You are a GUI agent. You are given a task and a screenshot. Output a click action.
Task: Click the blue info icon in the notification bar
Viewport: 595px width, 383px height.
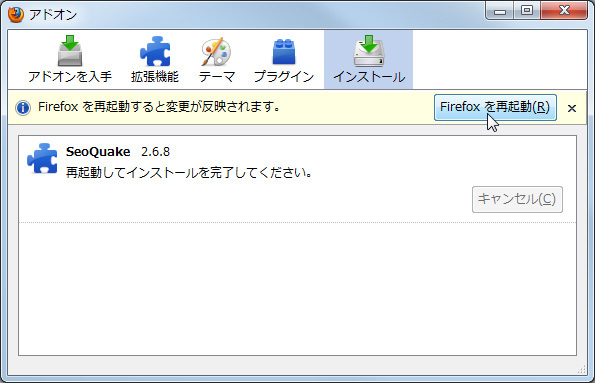click(23, 108)
